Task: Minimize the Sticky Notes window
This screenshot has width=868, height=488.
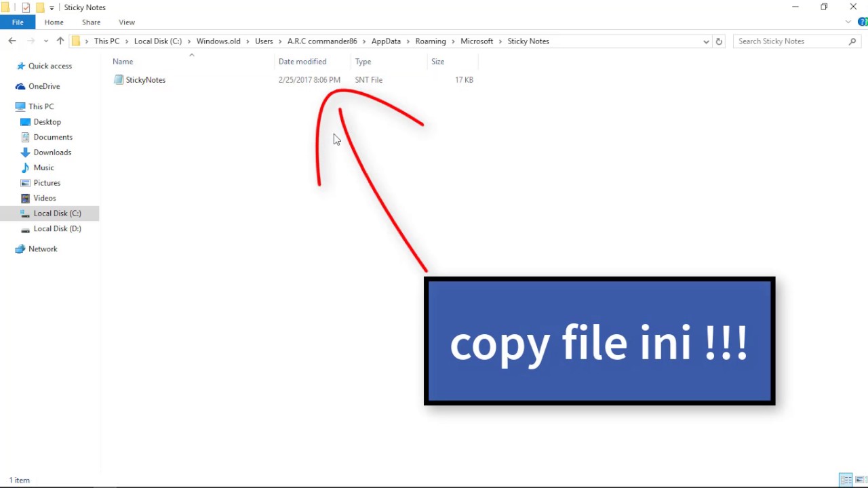Action: point(795,7)
